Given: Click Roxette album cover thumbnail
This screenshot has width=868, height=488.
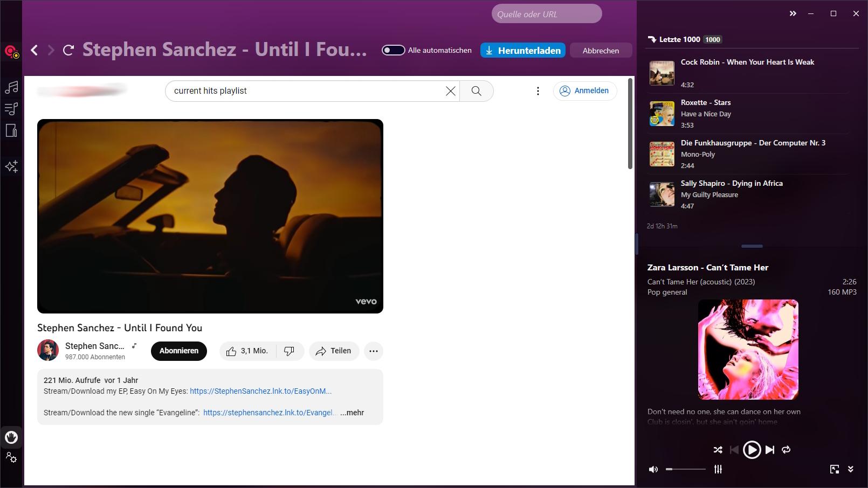Looking at the screenshot, I should [662, 114].
